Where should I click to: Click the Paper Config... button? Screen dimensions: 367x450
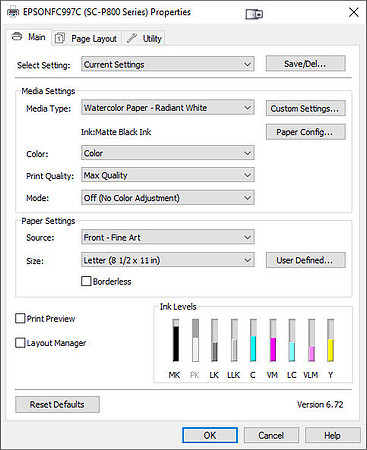click(x=305, y=132)
